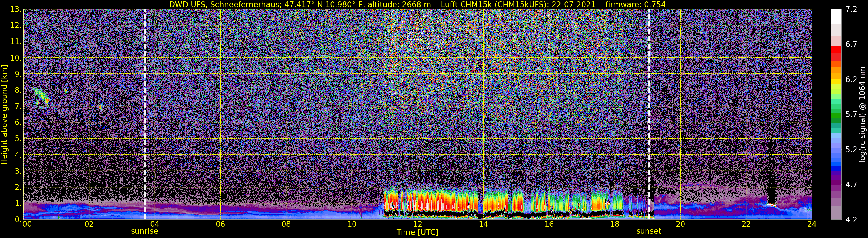Viewport: 868px width, 238px height.
Task: Click the x-axis tick label '12'
Action: (417, 224)
